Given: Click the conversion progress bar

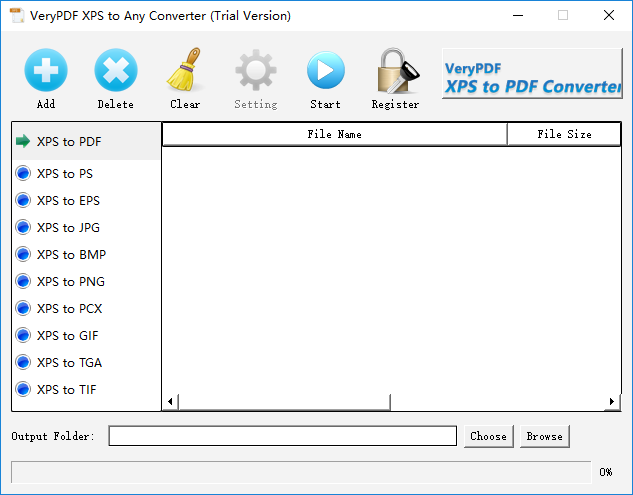Looking at the screenshot, I should pos(301,472).
